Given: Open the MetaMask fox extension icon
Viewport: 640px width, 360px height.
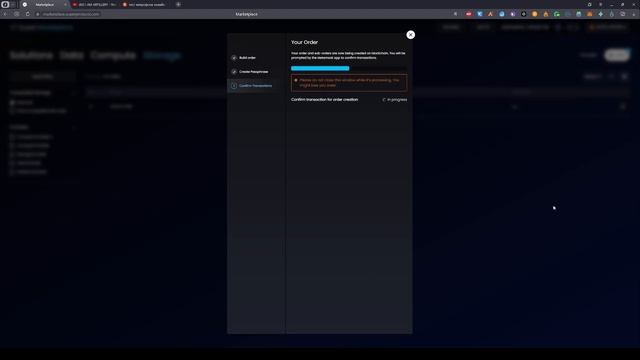Looking at the screenshot, I should [x=590, y=14].
